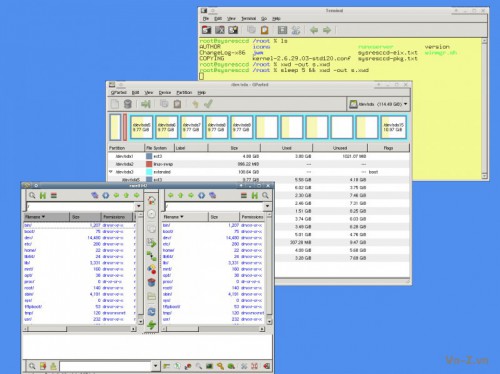Click the blue circle icon in right file panel

click(201, 195)
